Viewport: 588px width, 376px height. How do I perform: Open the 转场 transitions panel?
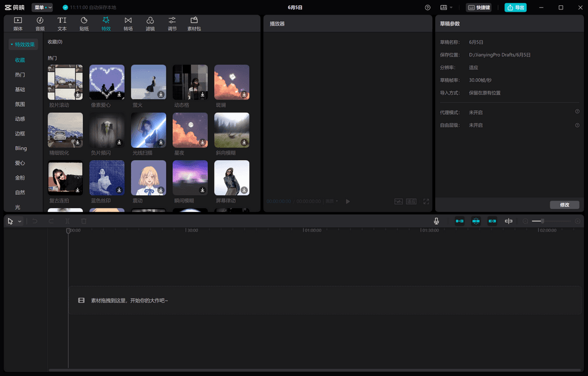[x=128, y=24]
